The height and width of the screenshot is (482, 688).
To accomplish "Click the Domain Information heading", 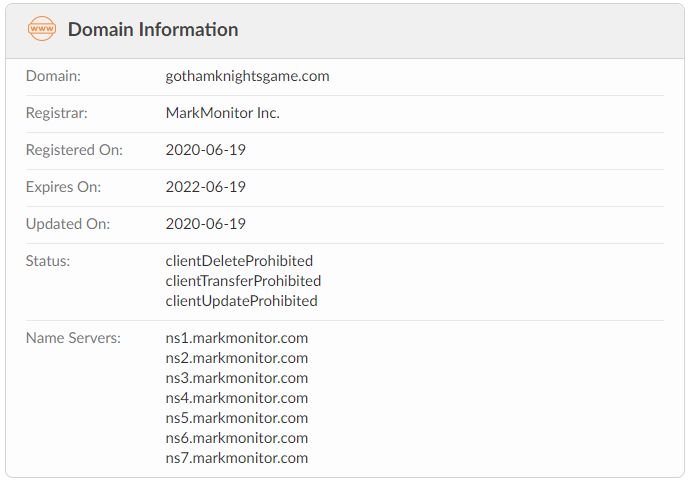I will [153, 30].
